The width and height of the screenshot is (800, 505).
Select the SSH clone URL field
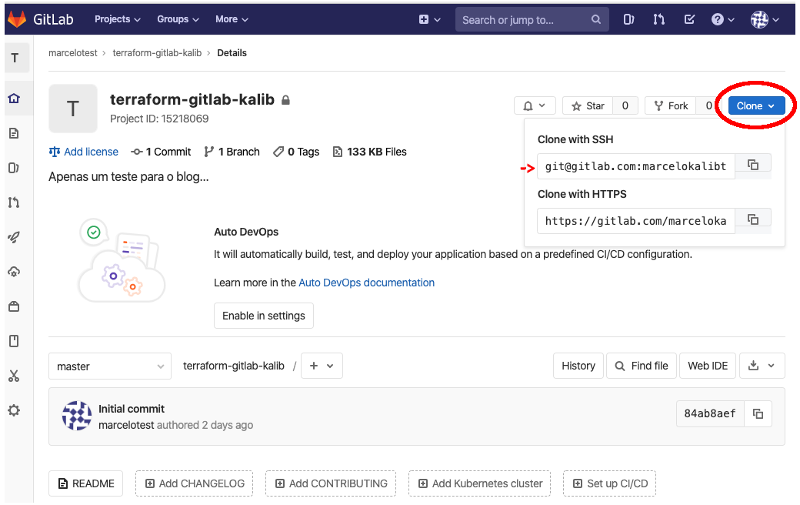coord(636,166)
